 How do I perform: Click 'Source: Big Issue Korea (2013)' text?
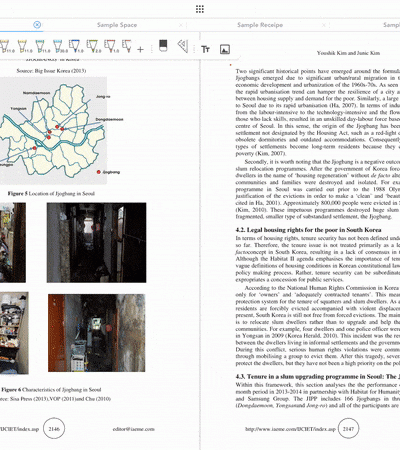point(51,71)
